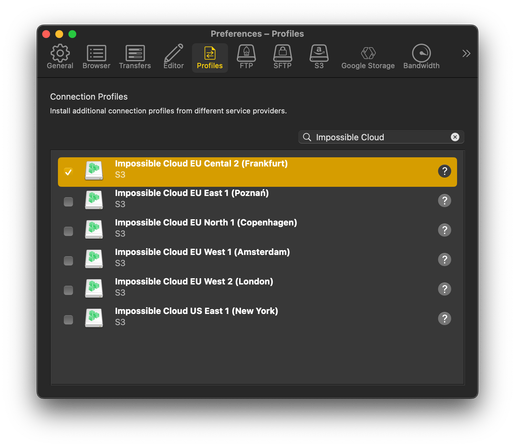Image resolution: width=515 pixels, height=447 pixels.
Task: Enable the EU East 1 (Poznań) profile
Action: (68, 202)
